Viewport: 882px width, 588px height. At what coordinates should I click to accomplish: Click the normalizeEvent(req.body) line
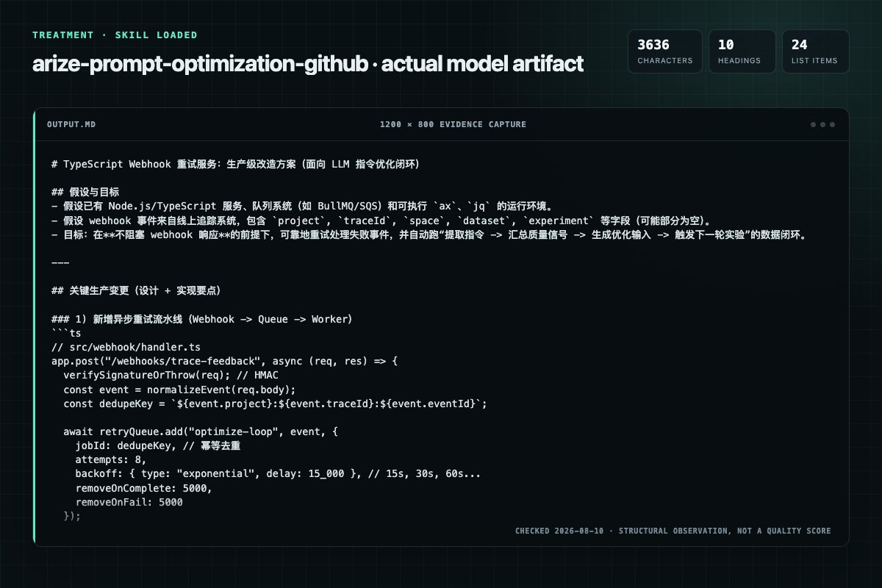(179, 389)
